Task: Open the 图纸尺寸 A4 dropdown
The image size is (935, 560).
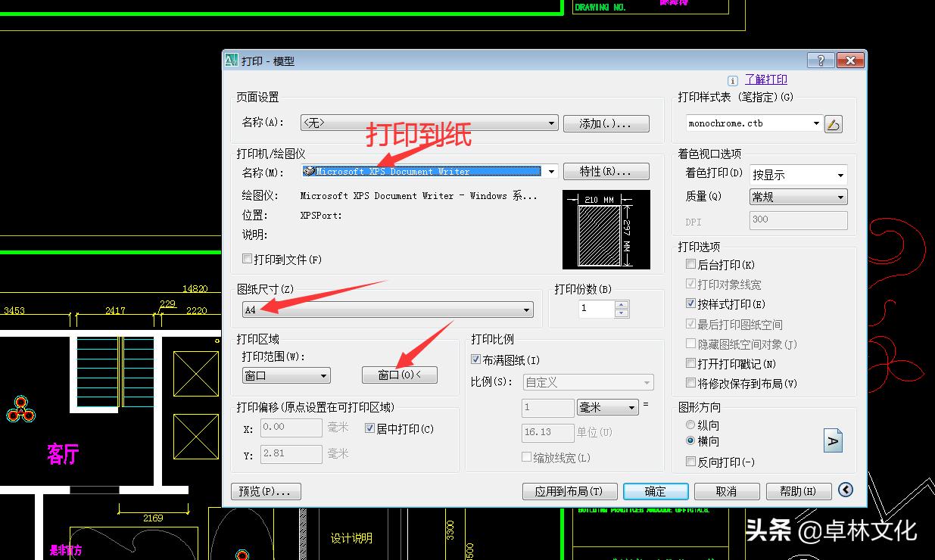Action: [x=526, y=310]
